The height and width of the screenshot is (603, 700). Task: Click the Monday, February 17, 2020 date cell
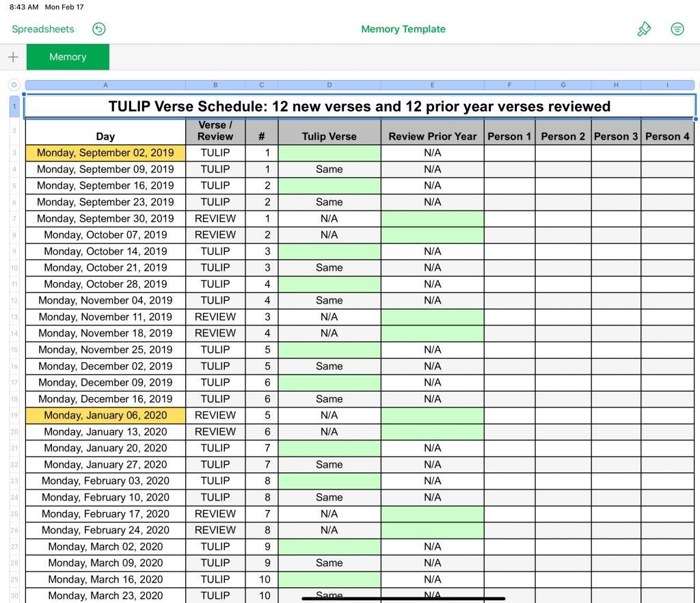pyautogui.click(x=105, y=514)
